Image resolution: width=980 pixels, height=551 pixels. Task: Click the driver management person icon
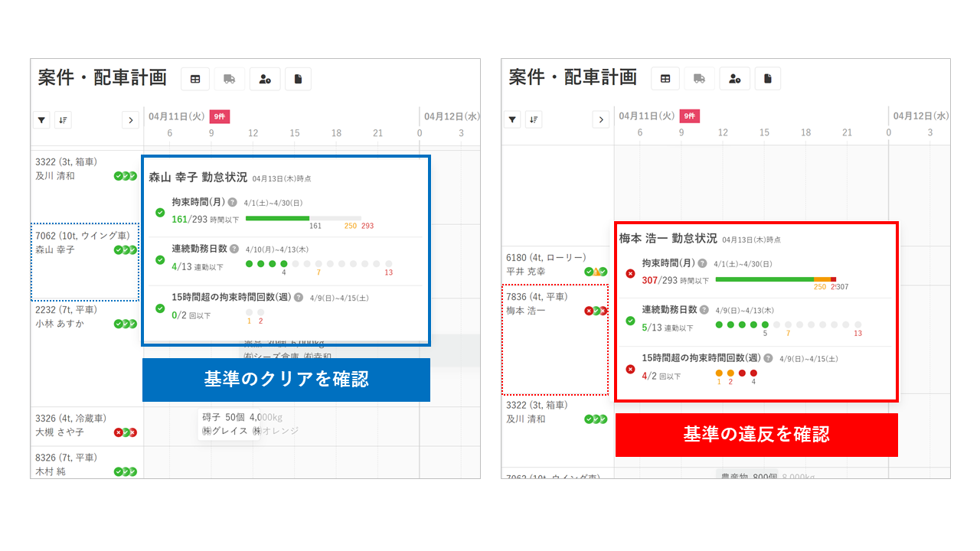(x=264, y=78)
